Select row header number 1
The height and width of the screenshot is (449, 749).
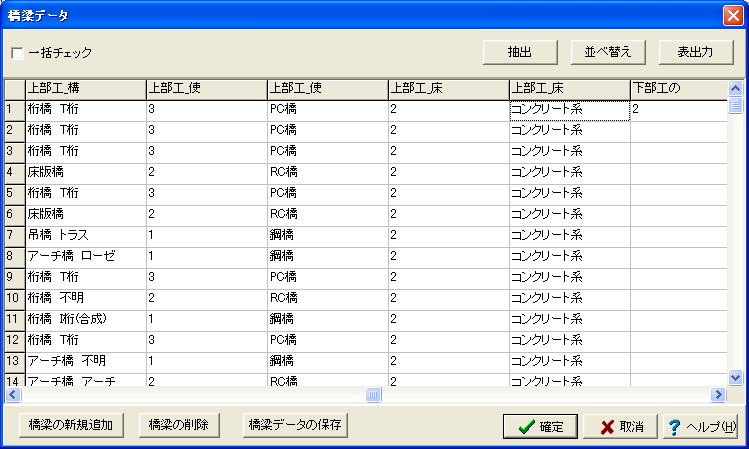(15, 110)
